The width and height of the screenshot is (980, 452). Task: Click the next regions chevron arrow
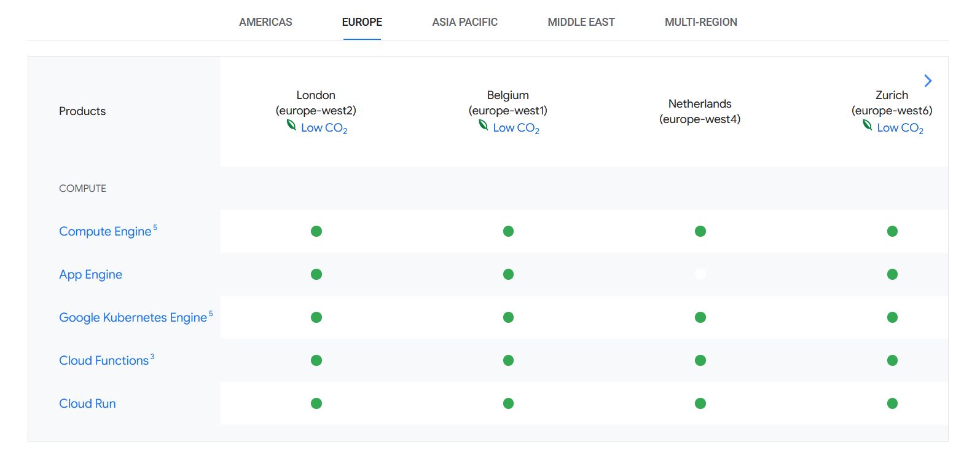click(x=928, y=81)
